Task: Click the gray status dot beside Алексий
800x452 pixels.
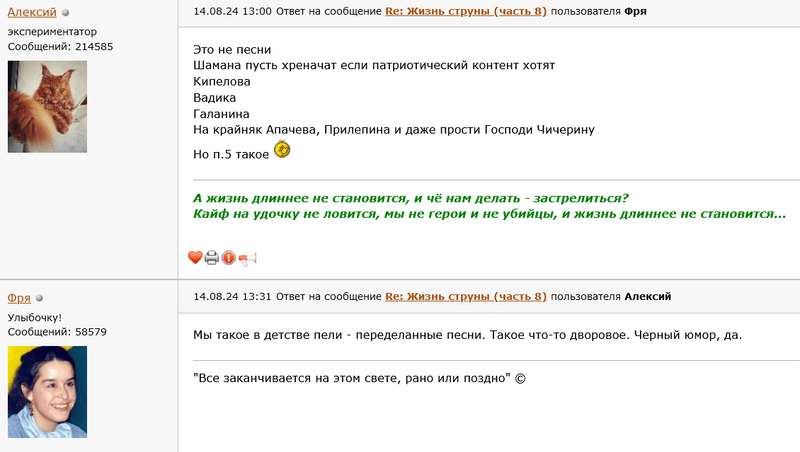Action: pos(65,13)
